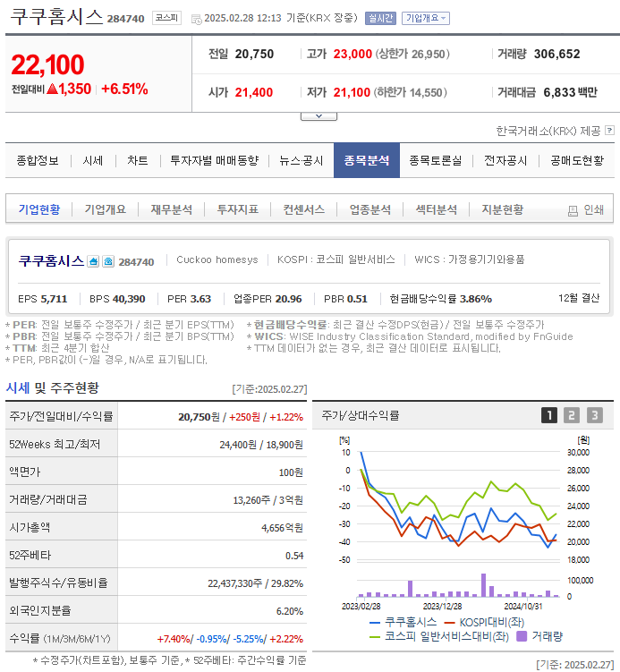Switch chart to view 2
Viewport: 620px width, 672px height.
(x=572, y=415)
